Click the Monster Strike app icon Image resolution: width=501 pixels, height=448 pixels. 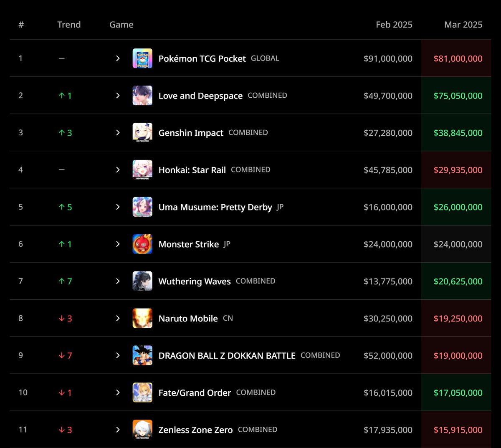coord(142,244)
